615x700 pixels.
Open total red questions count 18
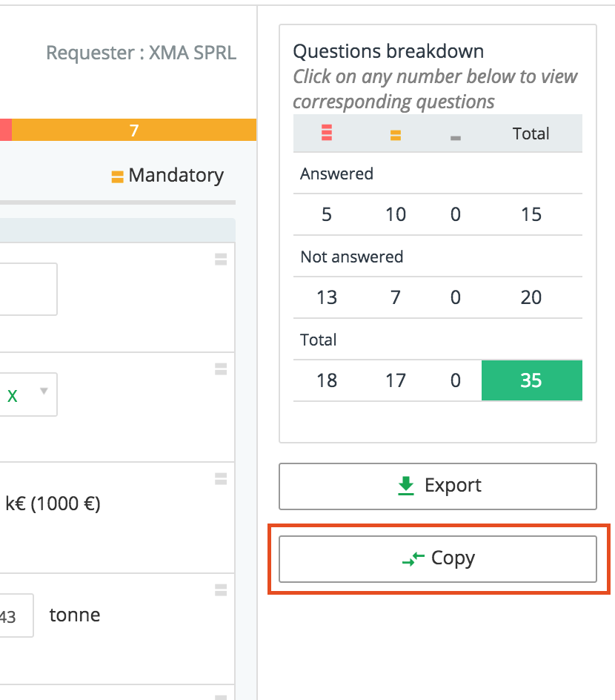[x=327, y=380]
